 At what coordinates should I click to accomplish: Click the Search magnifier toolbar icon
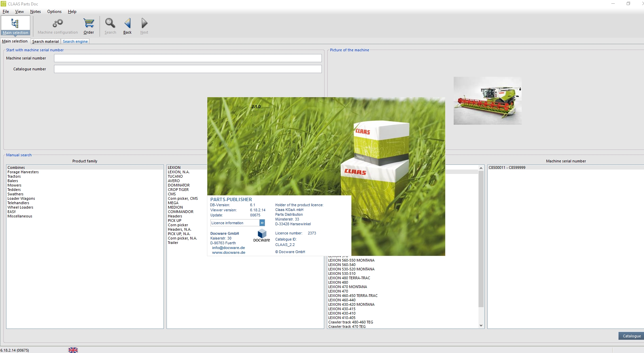coord(110,26)
